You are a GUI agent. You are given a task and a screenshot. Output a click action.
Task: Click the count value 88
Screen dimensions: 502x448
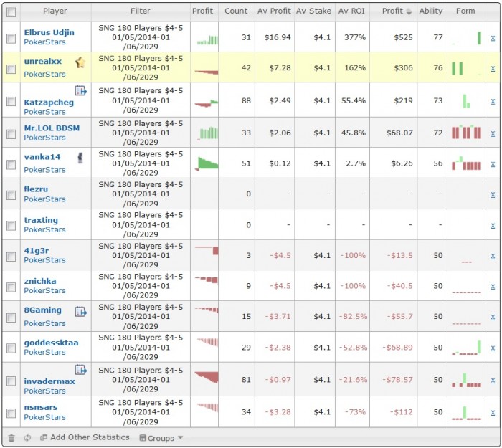[x=246, y=101]
